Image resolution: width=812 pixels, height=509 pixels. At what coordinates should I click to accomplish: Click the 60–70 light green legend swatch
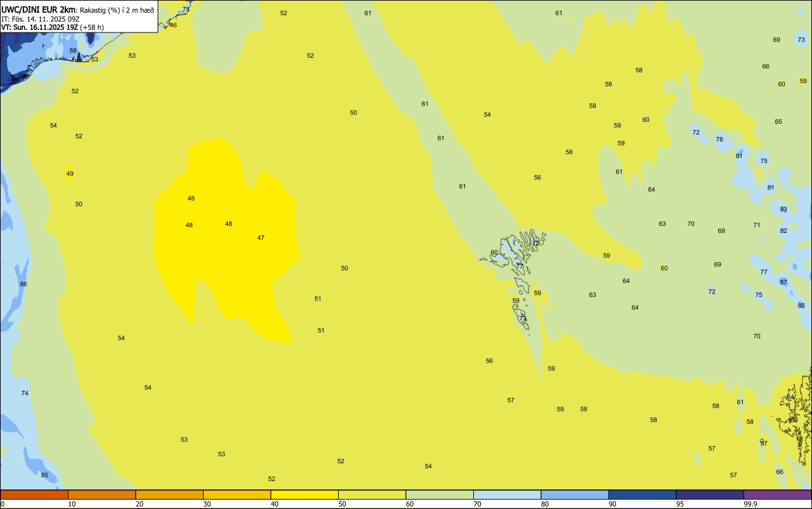point(440,494)
